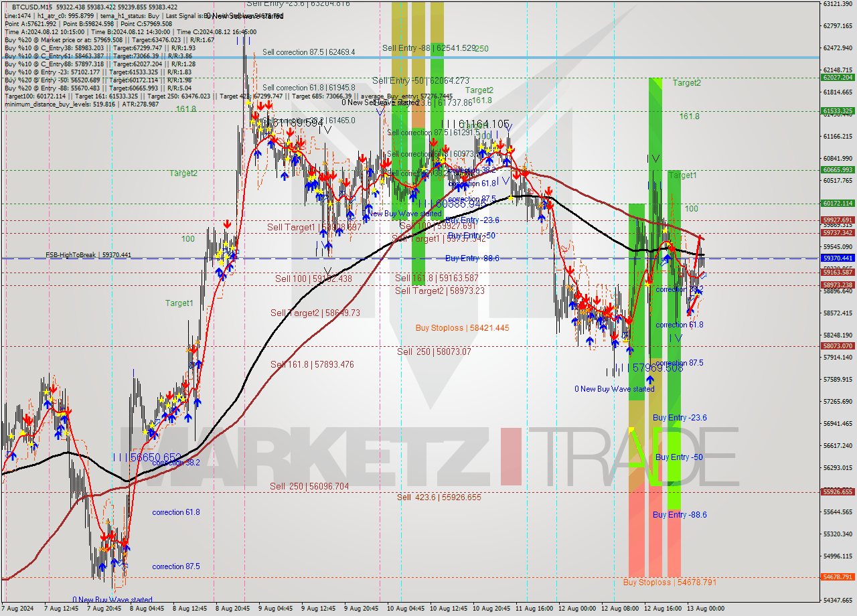This screenshot has height=616, width=857.
Task: Click the '7 Aug 2024' time axis label
Action: (x=19, y=609)
